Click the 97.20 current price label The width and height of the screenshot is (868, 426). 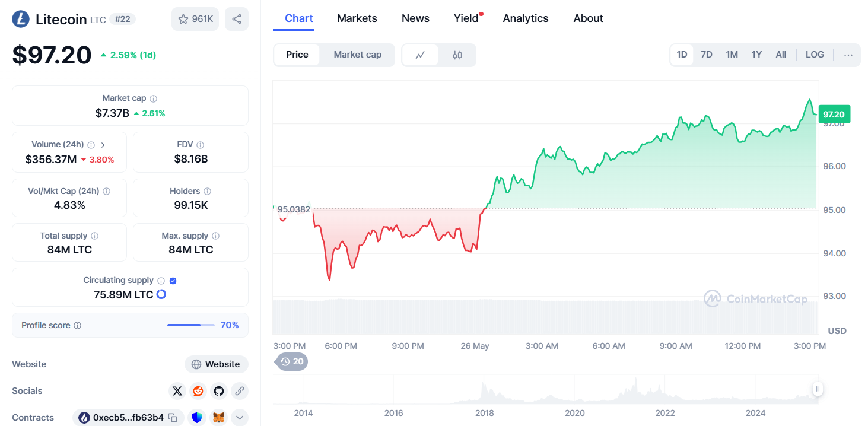(x=834, y=115)
